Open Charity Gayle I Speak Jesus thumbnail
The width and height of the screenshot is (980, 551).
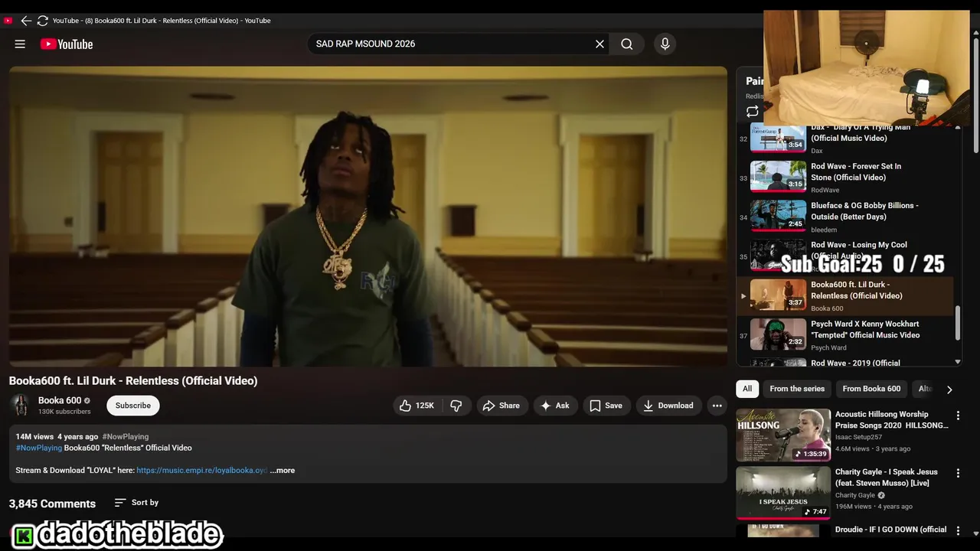[x=783, y=493]
